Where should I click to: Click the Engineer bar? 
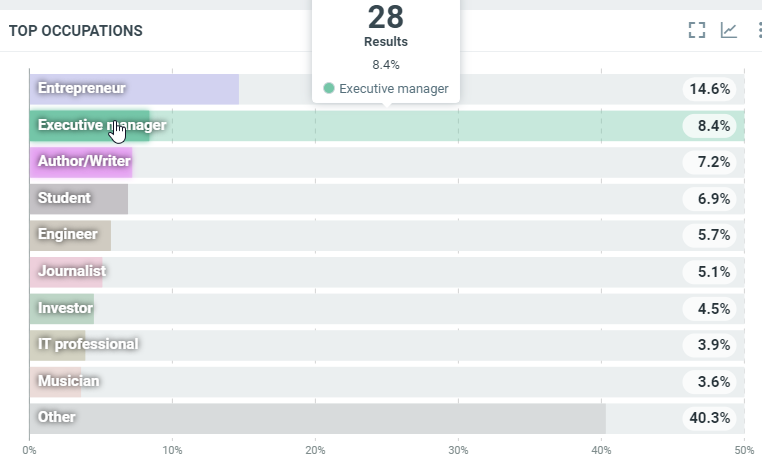70,235
